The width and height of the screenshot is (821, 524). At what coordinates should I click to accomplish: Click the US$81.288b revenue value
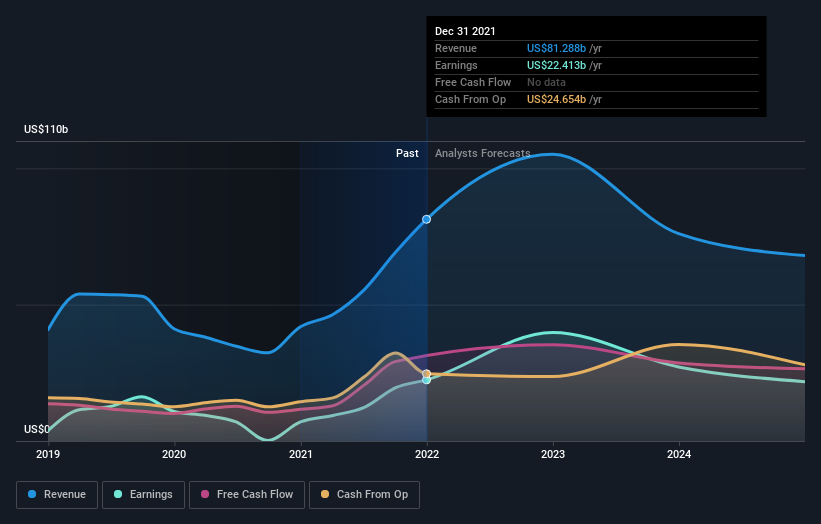pyautogui.click(x=556, y=48)
